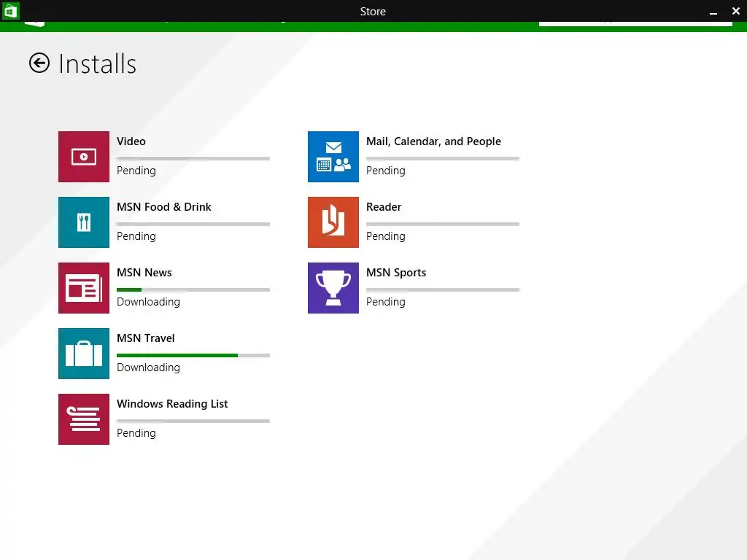The height and width of the screenshot is (560, 747).
Task: Click the MSN Sports progress bar
Action: click(443, 290)
